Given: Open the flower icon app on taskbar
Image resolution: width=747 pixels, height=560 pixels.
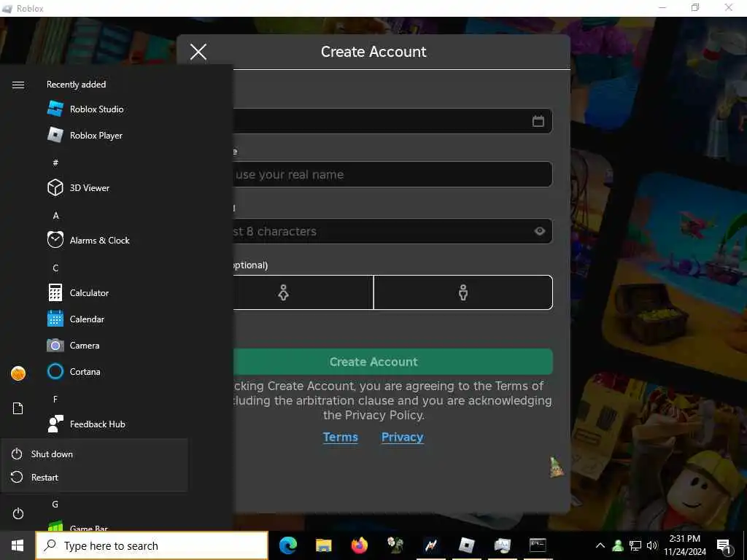Looking at the screenshot, I should (x=395, y=545).
